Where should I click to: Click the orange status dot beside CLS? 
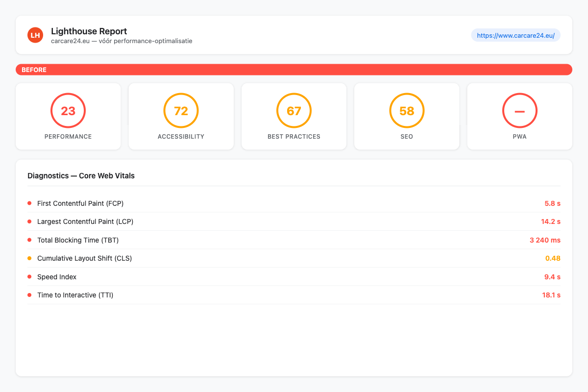[x=29, y=258]
